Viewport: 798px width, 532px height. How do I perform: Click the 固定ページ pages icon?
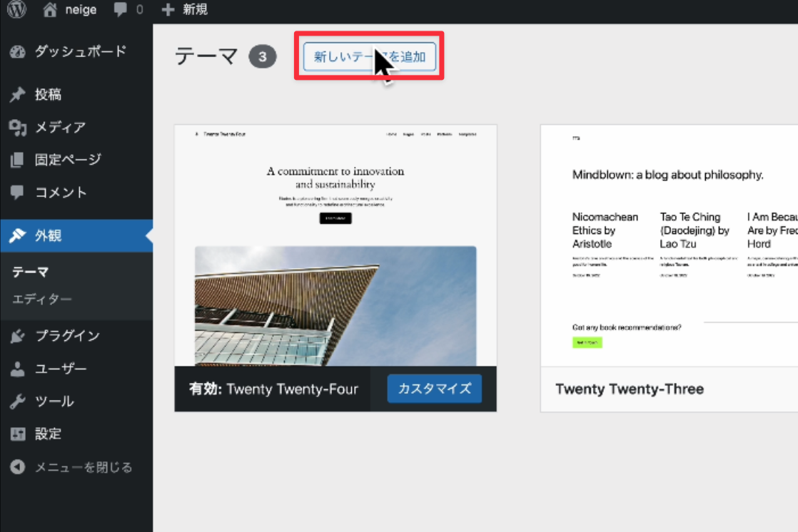(18, 160)
